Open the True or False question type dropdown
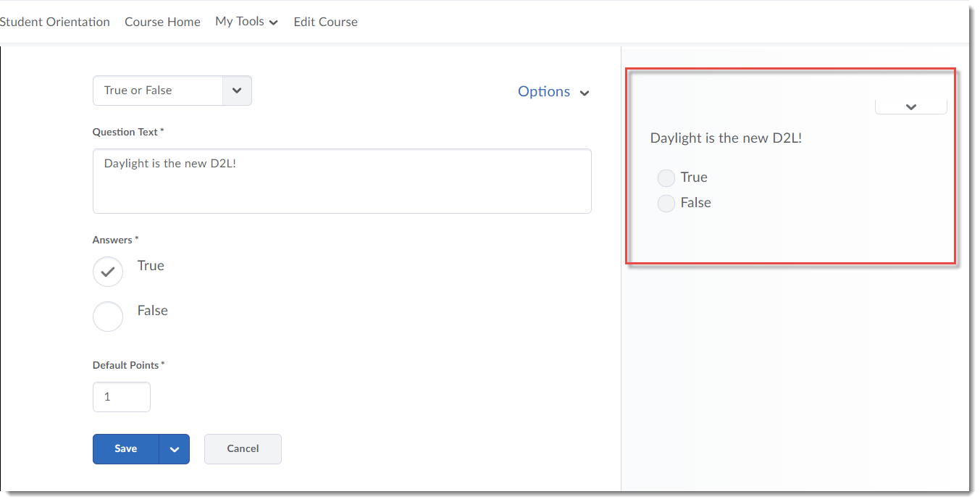This screenshot has height=502, width=980. pos(172,91)
